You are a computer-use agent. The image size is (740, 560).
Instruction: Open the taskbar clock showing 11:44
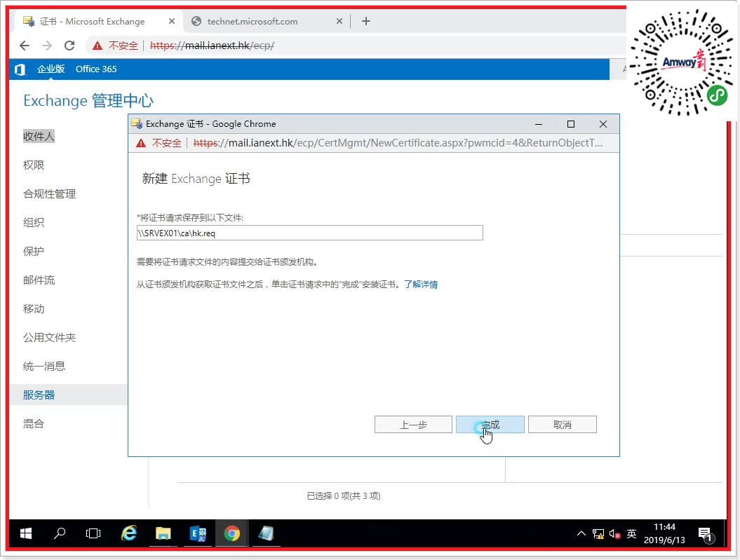(664, 533)
